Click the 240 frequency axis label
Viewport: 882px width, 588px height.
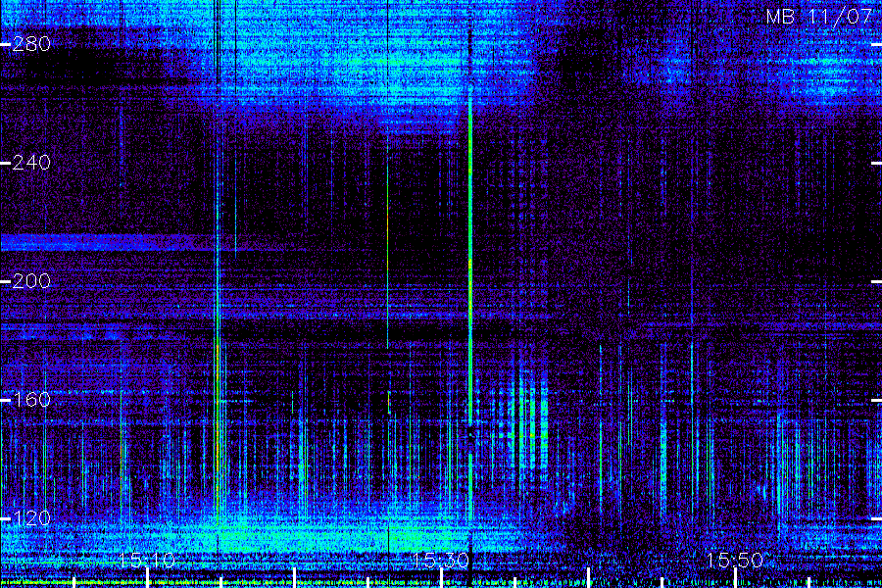click(31, 163)
